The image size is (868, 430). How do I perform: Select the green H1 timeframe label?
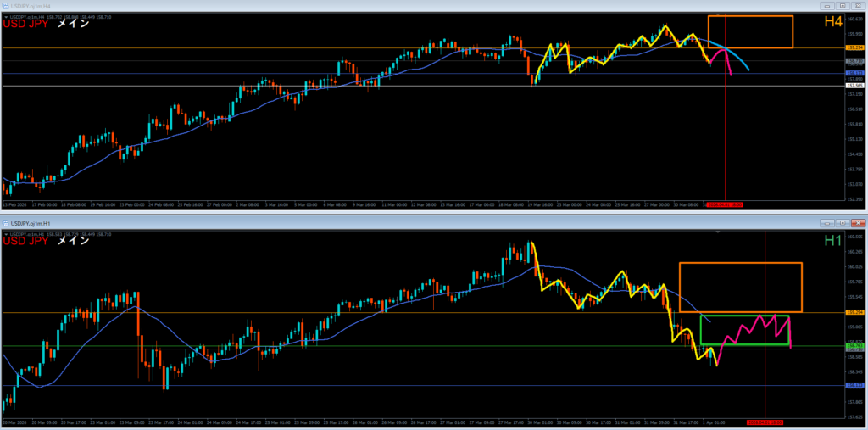(833, 241)
